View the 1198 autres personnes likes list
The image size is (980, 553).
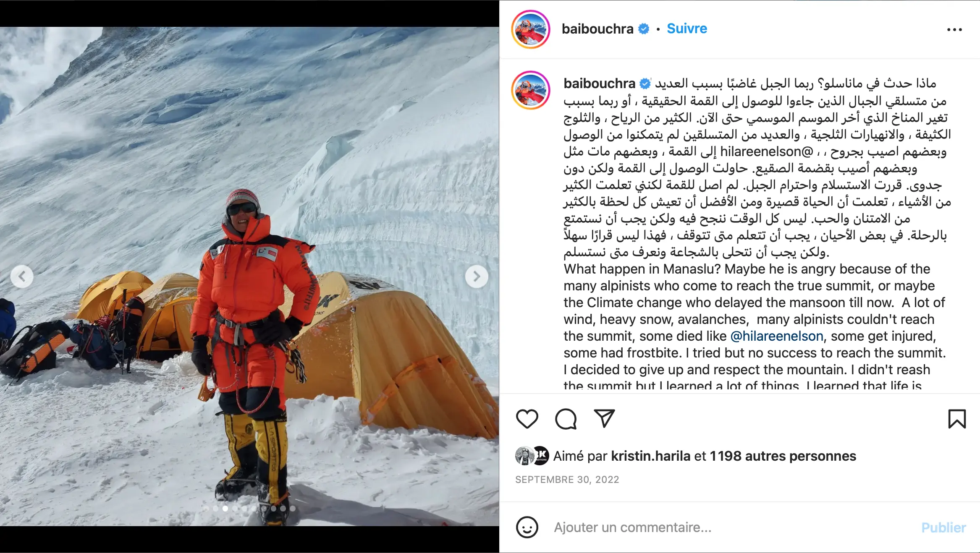(783, 456)
